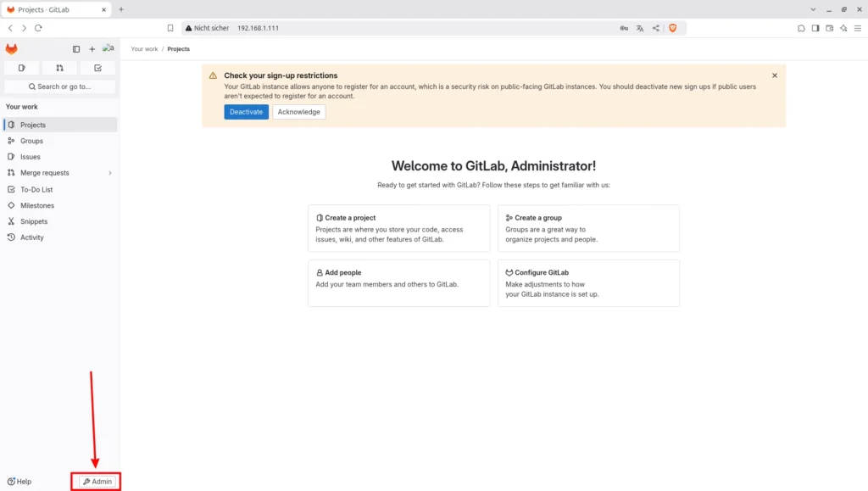The width and height of the screenshot is (868, 491).
Task: Click the GitLab fox logo in sidebar
Action: point(11,49)
